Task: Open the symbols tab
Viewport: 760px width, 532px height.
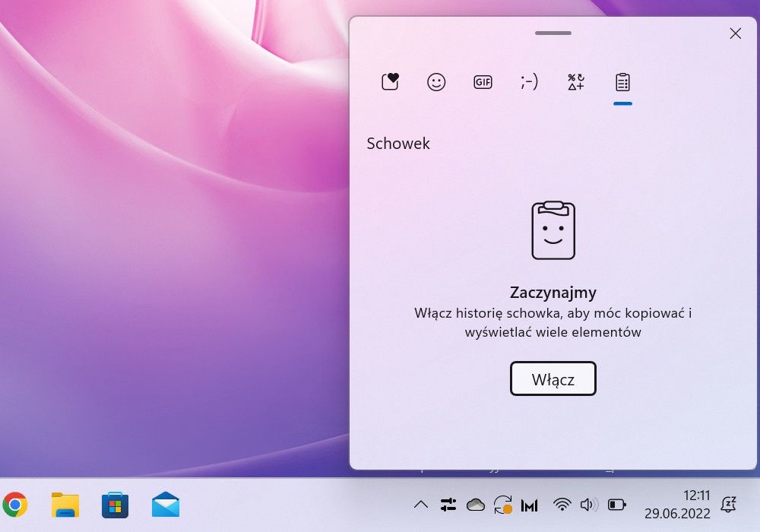Action: [576, 82]
